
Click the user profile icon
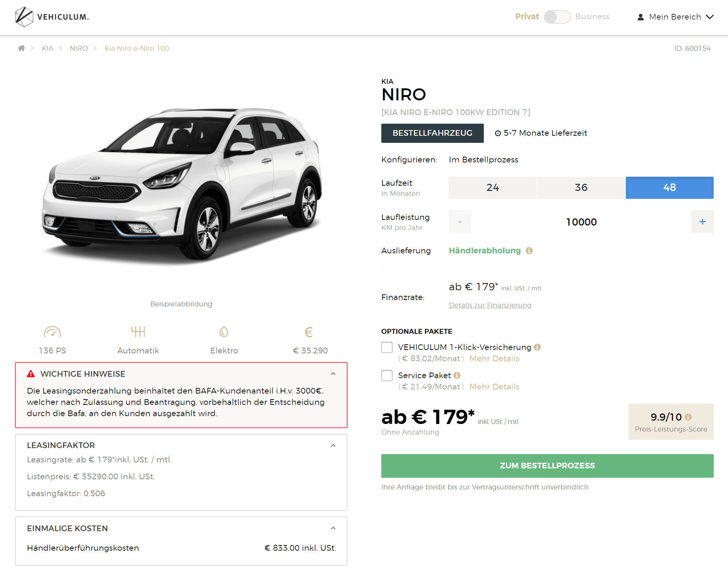tap(640, 17)
